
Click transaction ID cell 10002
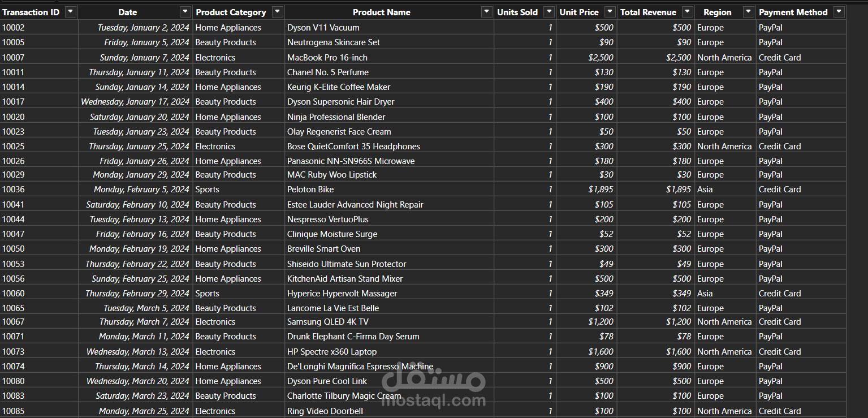[39, 27]
